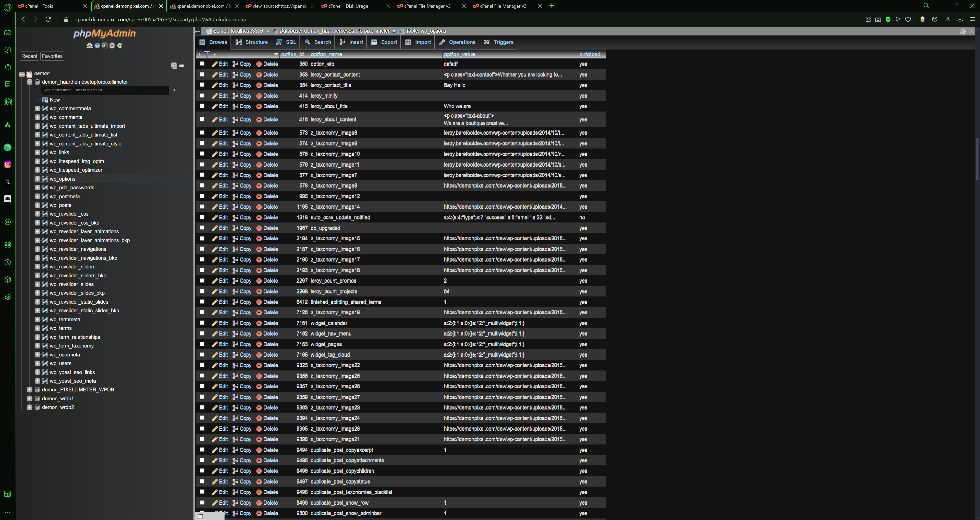Sort by the autoload column header

click(x=590, y=54)
